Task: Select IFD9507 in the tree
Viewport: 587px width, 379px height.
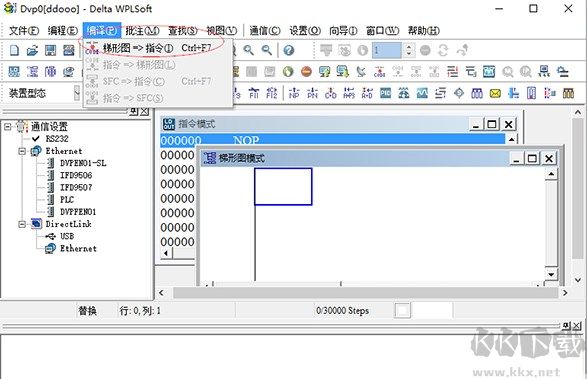Action: [x=76, y=187]
